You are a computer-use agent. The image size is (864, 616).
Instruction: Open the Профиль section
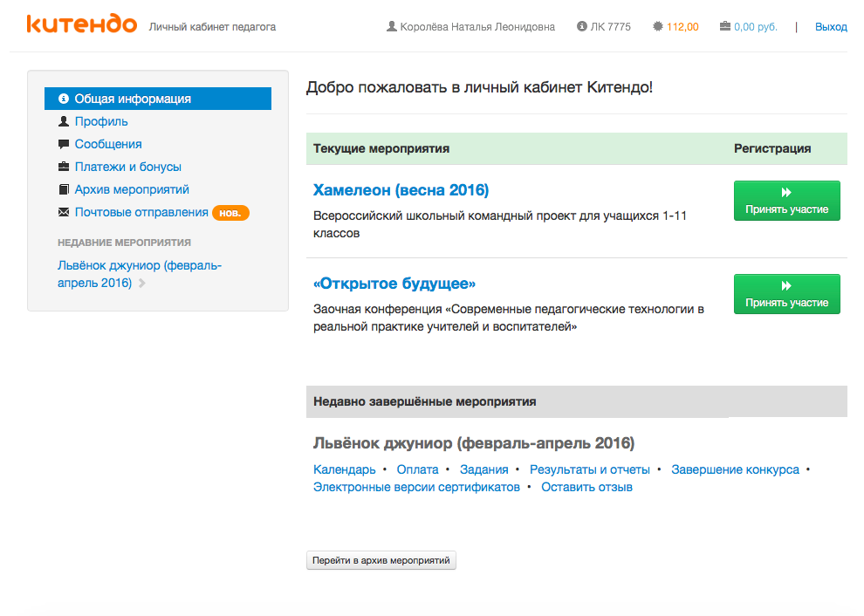point(101,121)
